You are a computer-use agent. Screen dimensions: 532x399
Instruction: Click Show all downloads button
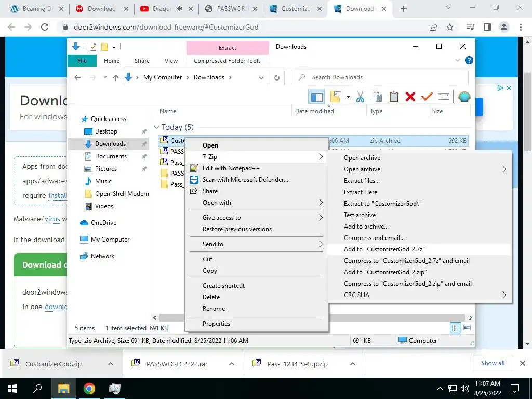(493, 363)
